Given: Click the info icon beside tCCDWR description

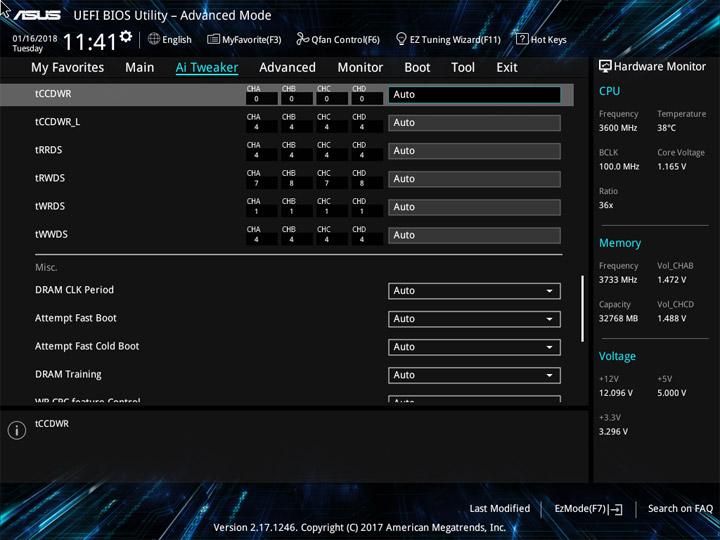Looking at the screenshot, I should click(x=17, y=430).
